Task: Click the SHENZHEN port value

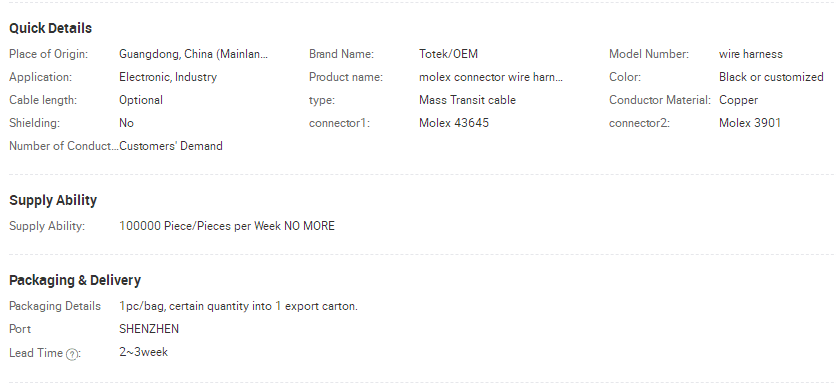Action: [149, 329]
